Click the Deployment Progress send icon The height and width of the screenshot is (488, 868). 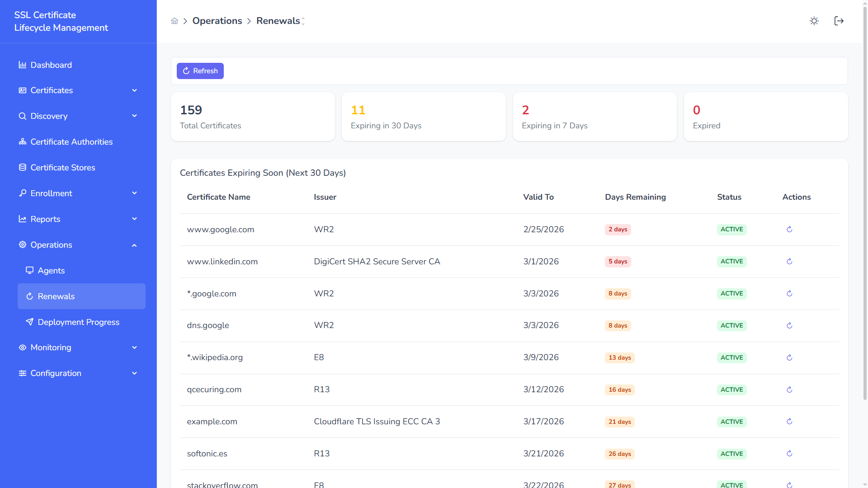(29, 322)
